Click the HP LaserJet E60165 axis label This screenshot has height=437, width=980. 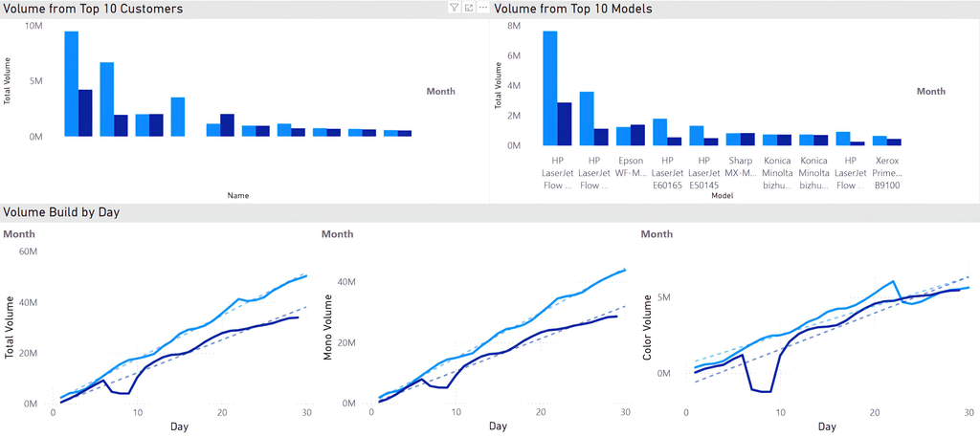(667, 166)
